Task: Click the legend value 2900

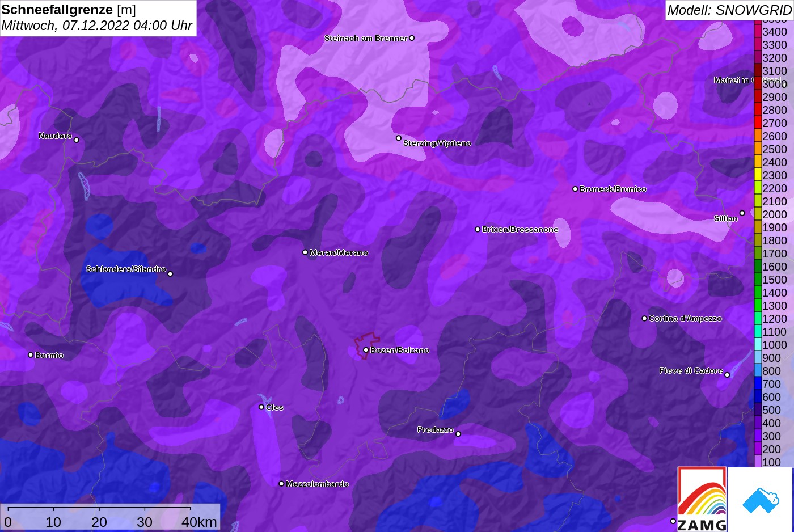Action: 775,97
